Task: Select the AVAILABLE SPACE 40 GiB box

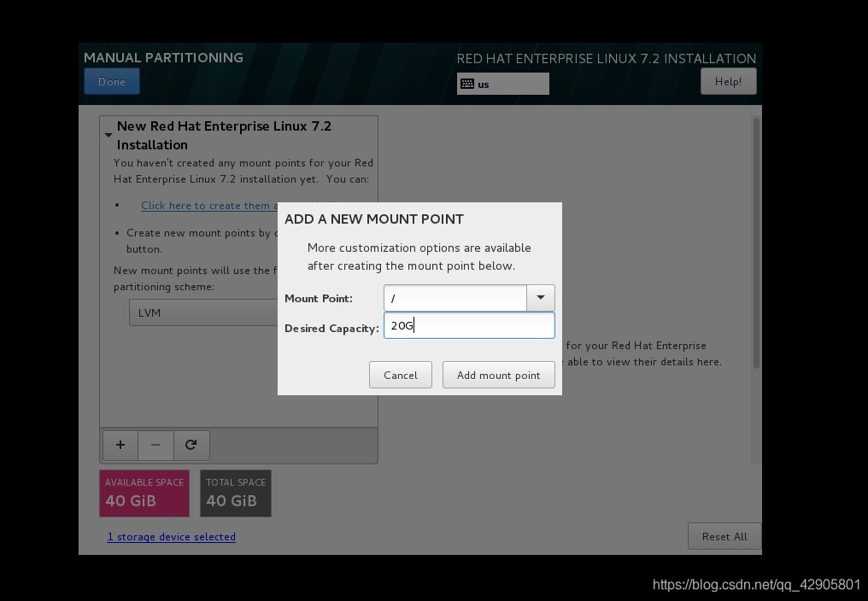Action: tap(144, 493)
